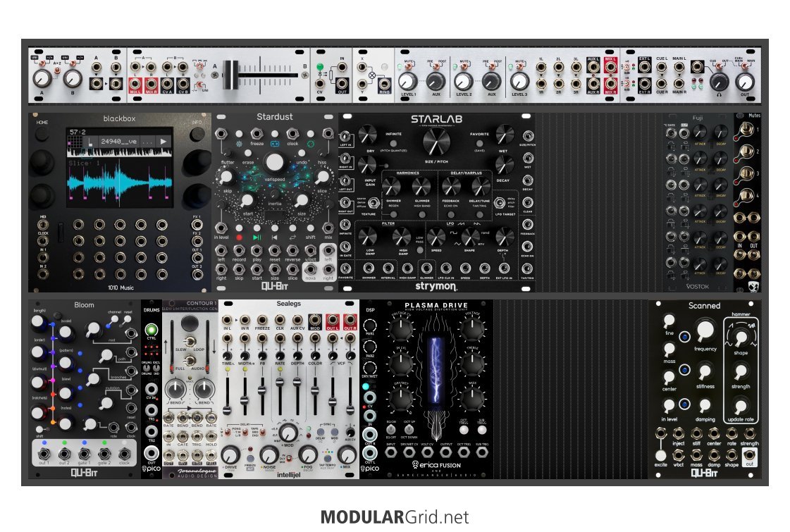Image resolution: width=790 pixels, height=532 pixels.
Task: Click the Sealegs DRIVE knob
Action: tap(230, 455)
